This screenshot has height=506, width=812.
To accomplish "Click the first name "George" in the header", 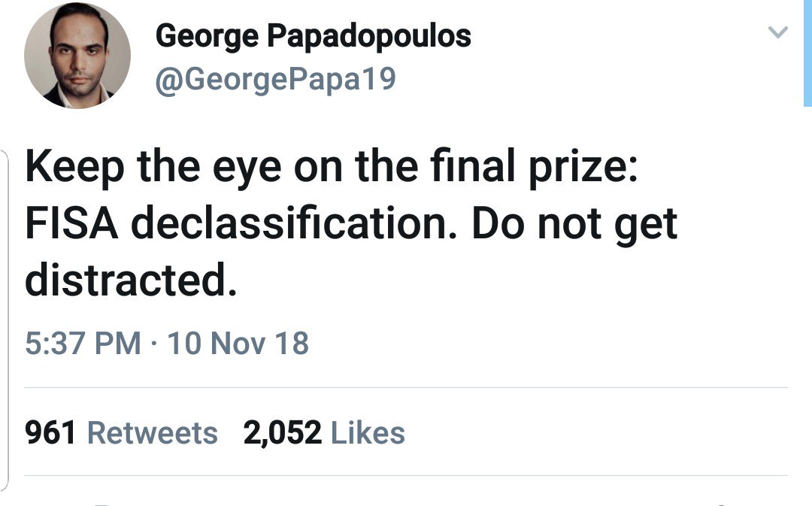I will click(203, 36).
